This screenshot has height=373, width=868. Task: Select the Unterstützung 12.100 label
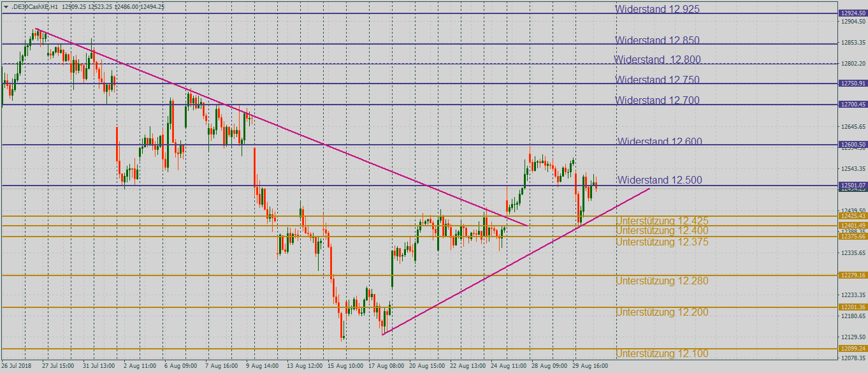coord(662,353)
